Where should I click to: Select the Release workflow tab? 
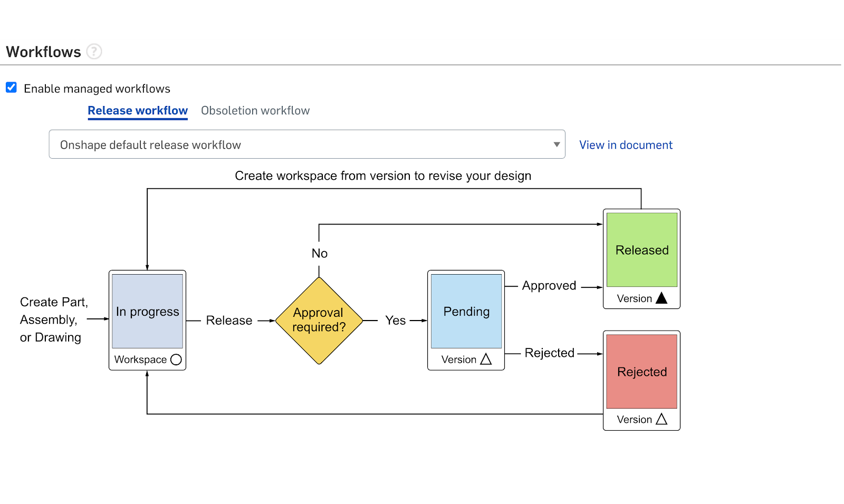[138, 111]
